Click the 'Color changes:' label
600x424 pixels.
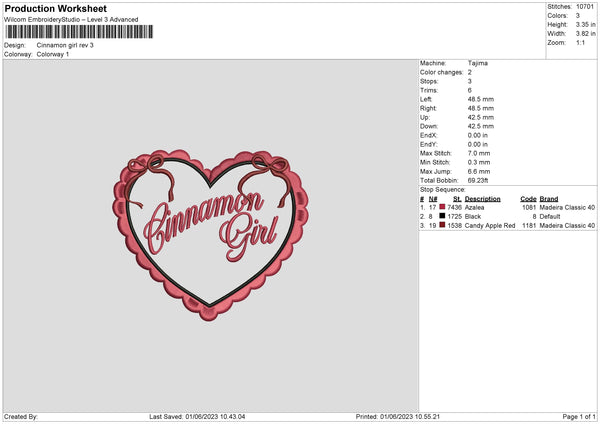[x=442, y=72]
